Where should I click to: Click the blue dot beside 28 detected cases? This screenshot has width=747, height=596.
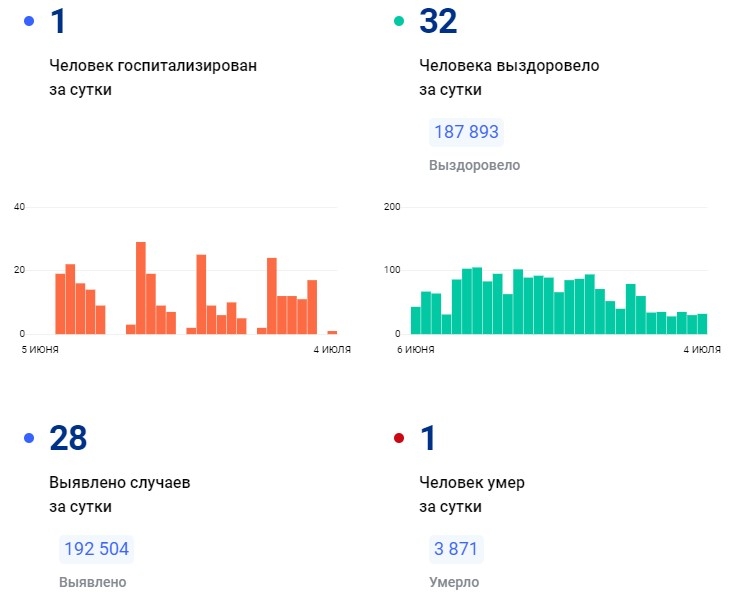click(29, 438)
